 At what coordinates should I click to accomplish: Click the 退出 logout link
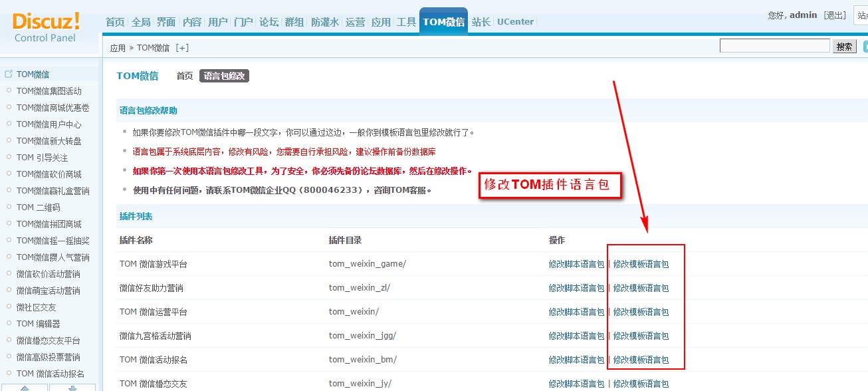coord(835,15)
